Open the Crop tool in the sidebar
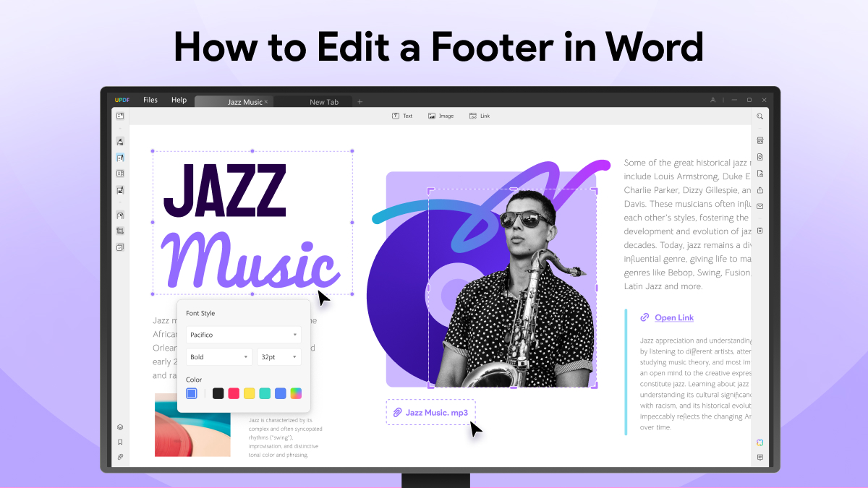 tap(120, 231)
